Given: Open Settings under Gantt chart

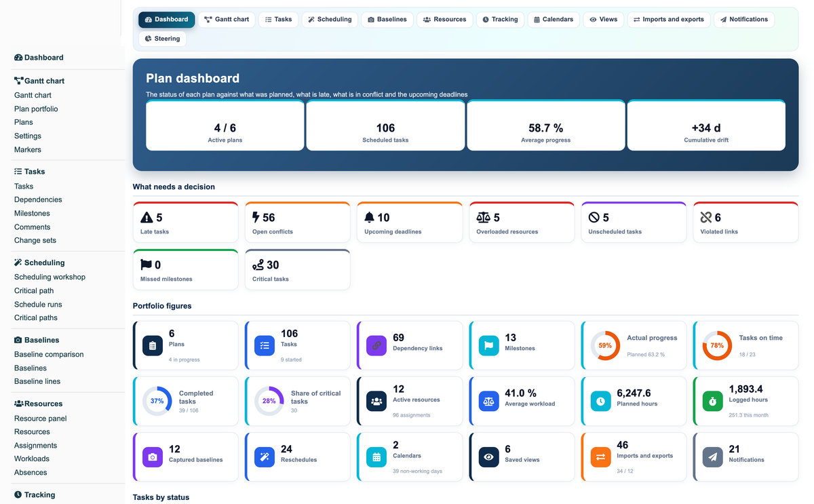Looking at the screenshot, I should 28,136.
